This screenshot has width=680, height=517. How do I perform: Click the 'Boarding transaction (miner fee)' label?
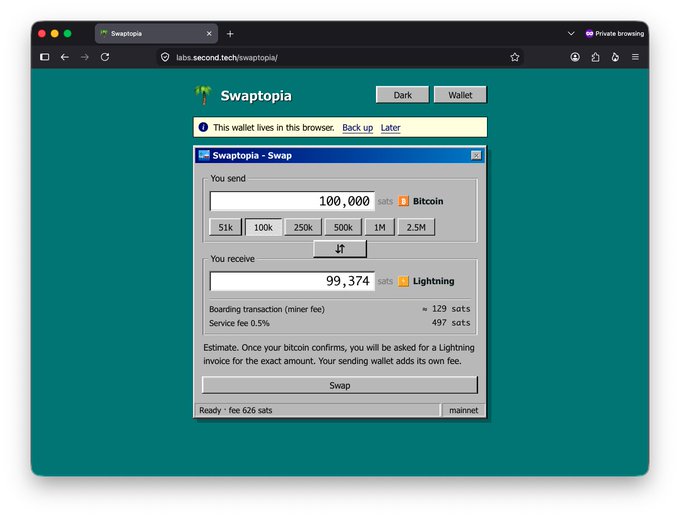267,309
